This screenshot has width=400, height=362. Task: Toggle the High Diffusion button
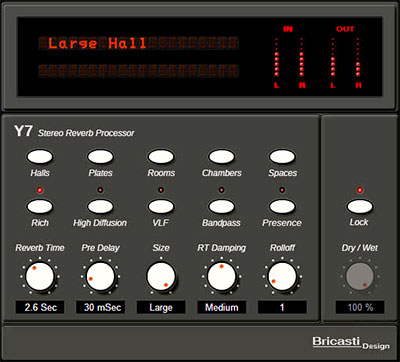[x=100, y=206]
